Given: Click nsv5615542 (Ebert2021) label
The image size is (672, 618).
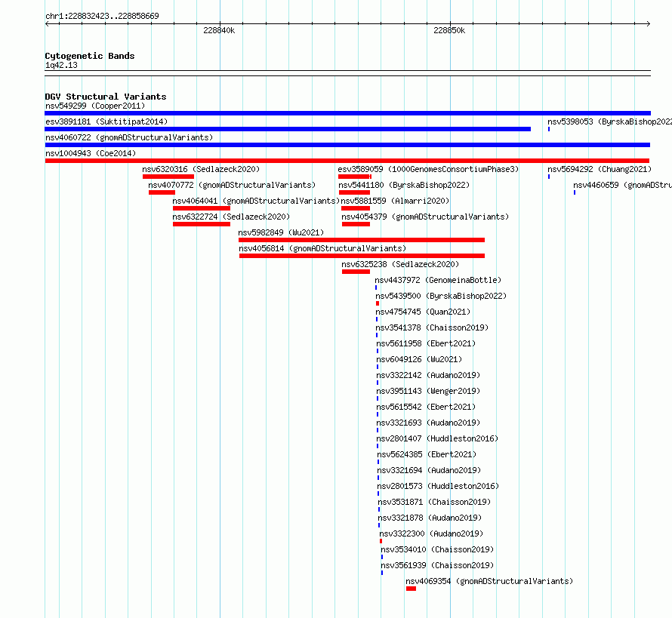Looking at the screenshot, I should [426, 407].
